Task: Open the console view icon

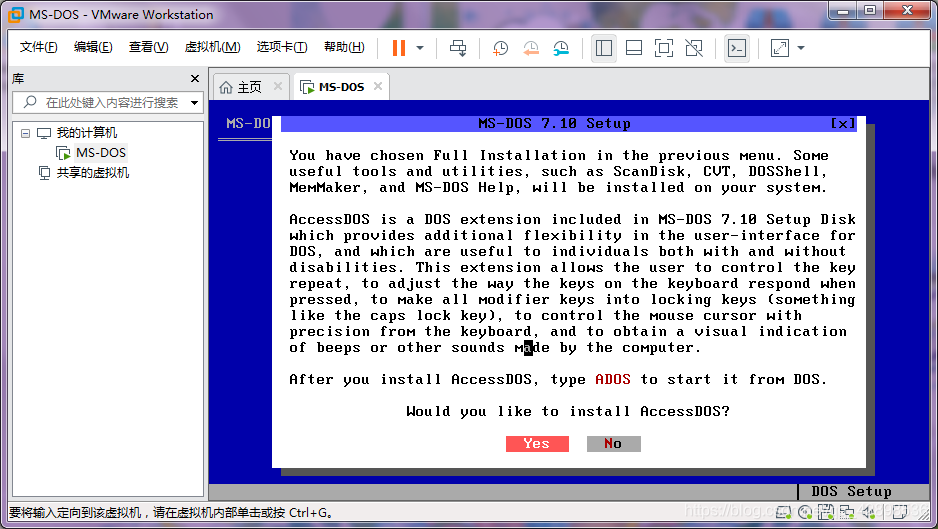Action: tap(736, 48)
